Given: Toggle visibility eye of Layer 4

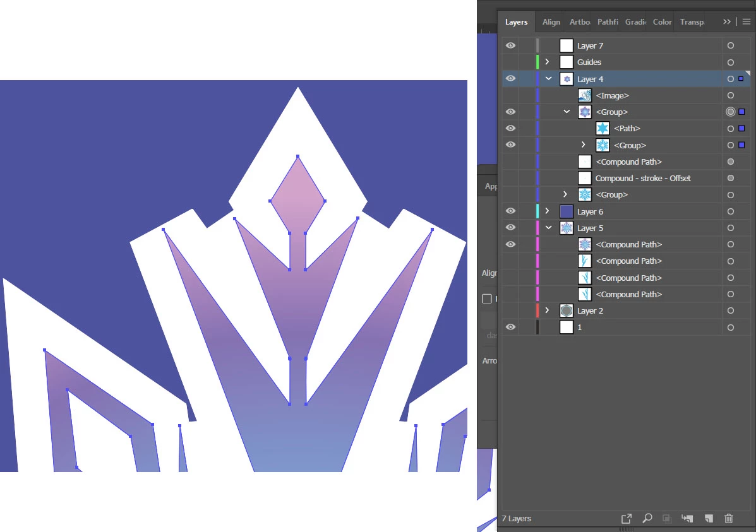Looking at the screenshot, I should tap(510, 78).
